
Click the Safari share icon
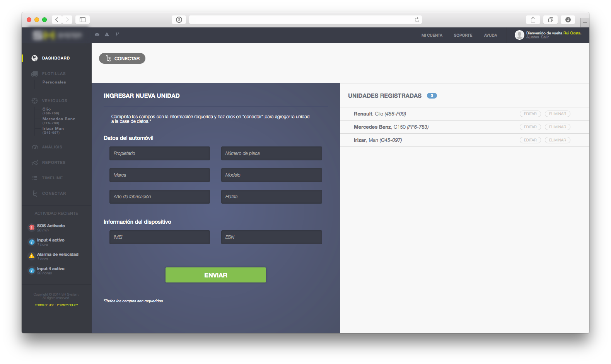click(533, 20)
